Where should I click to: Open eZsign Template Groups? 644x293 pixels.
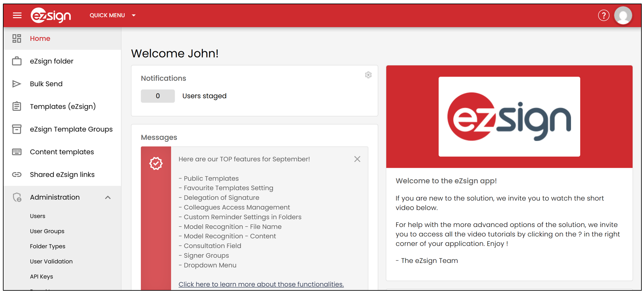click(71, 129)
